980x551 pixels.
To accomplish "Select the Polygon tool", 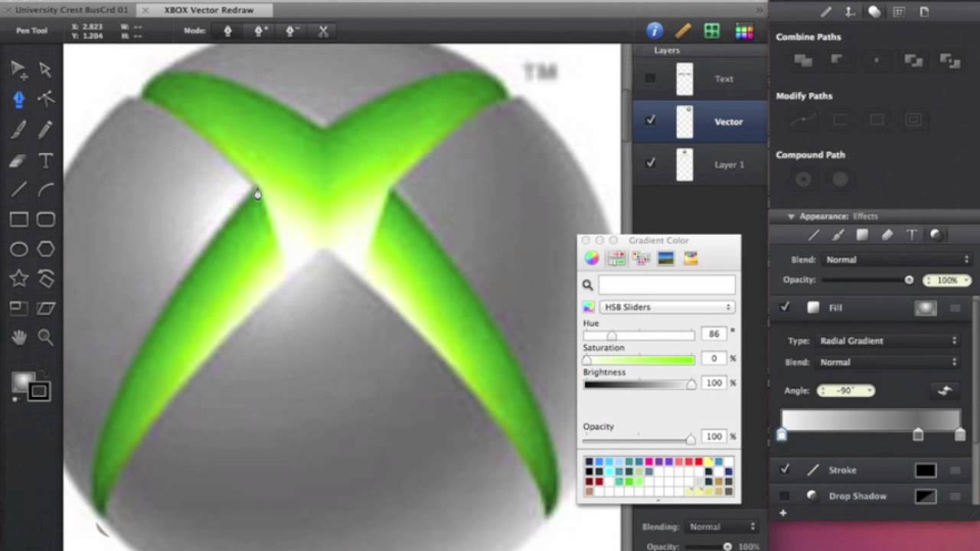I will tap(46, 249).
